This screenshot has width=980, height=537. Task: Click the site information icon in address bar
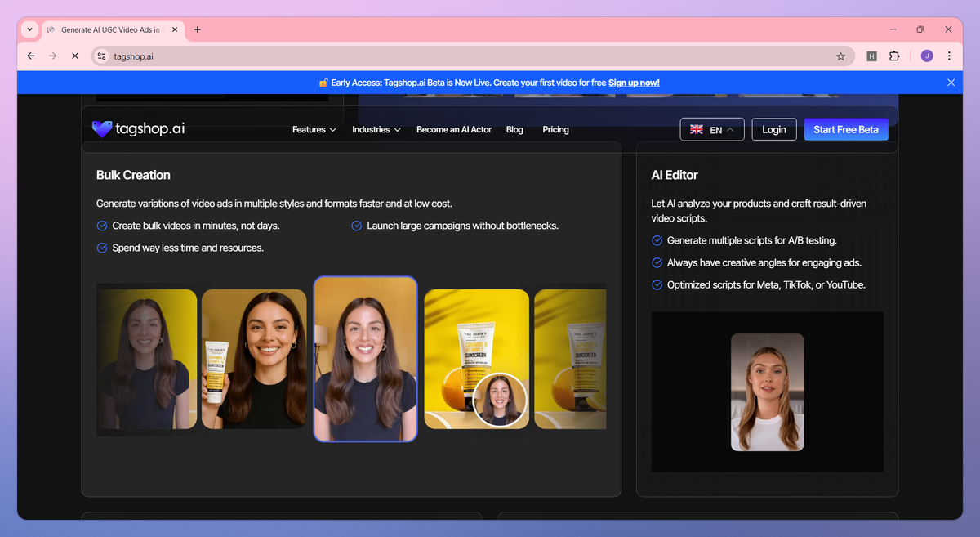[101, 56]
